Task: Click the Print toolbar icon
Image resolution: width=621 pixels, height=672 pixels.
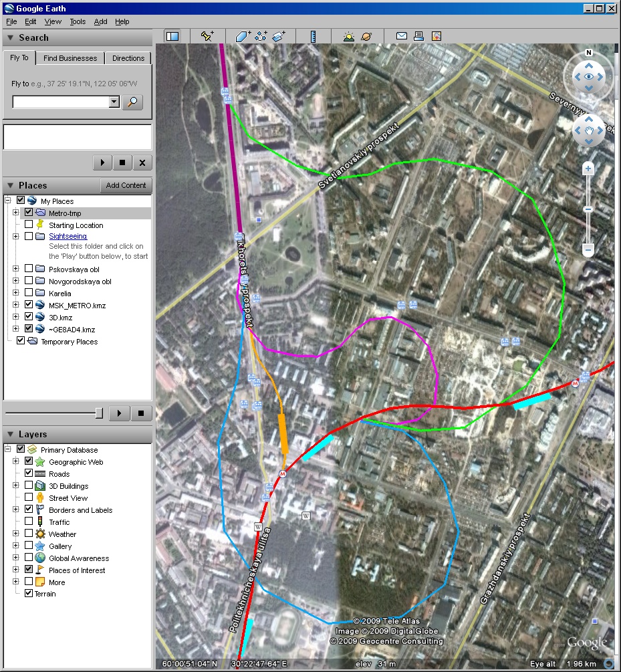Action: (x=419, y=37)
